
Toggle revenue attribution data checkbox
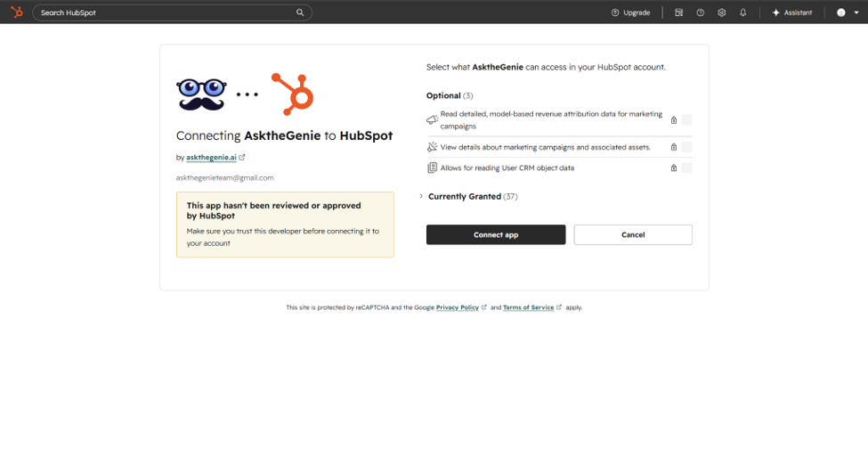[x=687, y=119]
